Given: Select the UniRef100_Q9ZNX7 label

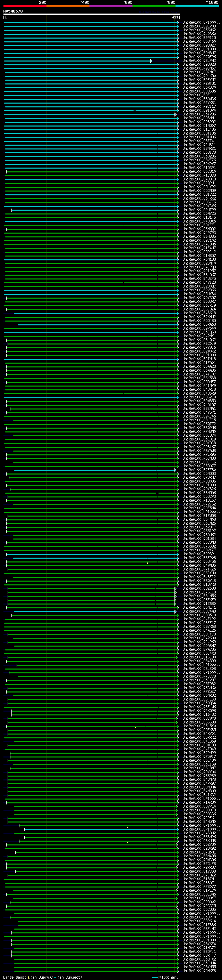Looking at the screenshot, I should (x=199, y=72).
